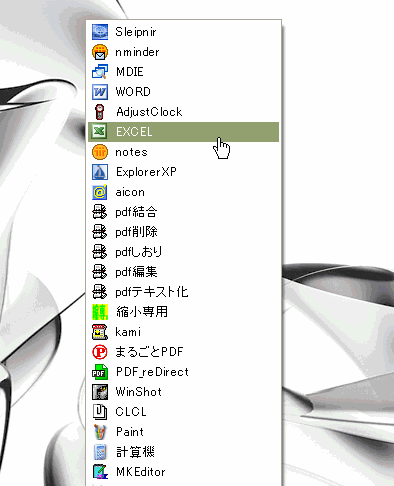Click the 計算機 calculator icon
This screenshot has width=394, height=486.
100,452
